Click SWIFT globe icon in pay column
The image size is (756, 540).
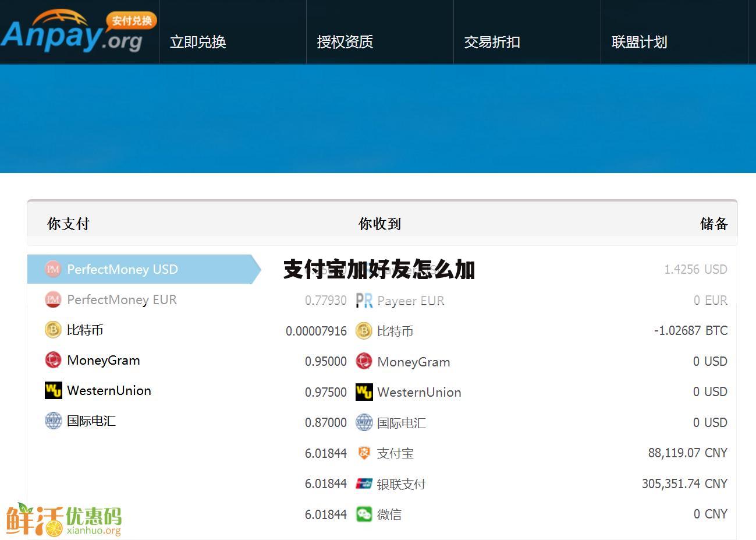click(x=53, y=421)
